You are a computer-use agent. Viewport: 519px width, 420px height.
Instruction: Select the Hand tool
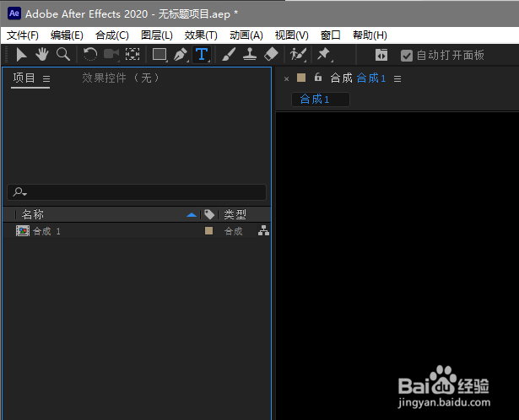42,54
